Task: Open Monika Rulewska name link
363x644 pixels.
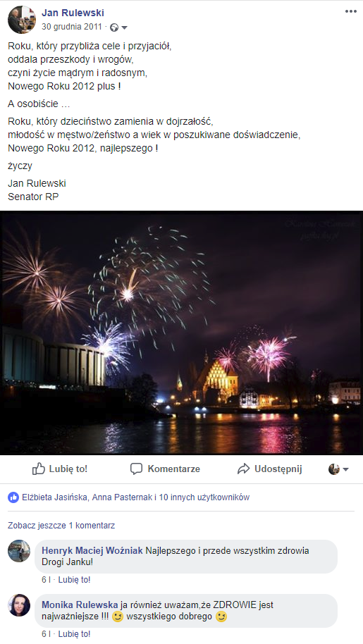Action: click(x=80, y=605)
